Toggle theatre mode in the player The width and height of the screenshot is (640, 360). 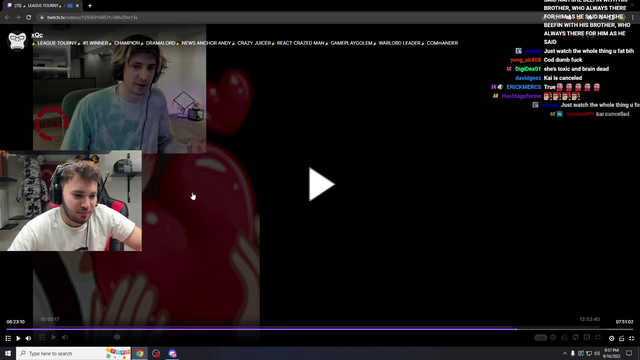point(622,338)
